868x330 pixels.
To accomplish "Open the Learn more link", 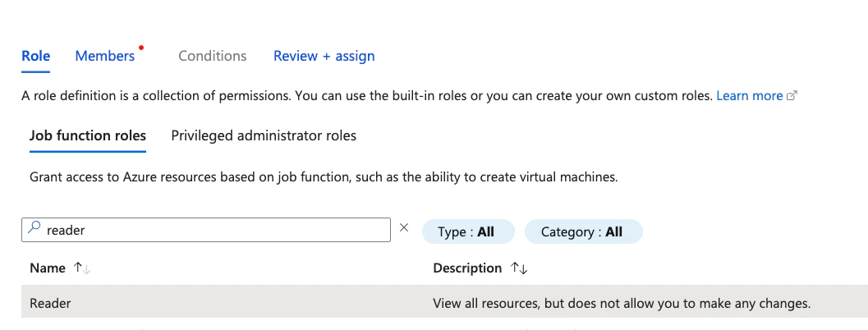I will point(750,96).
